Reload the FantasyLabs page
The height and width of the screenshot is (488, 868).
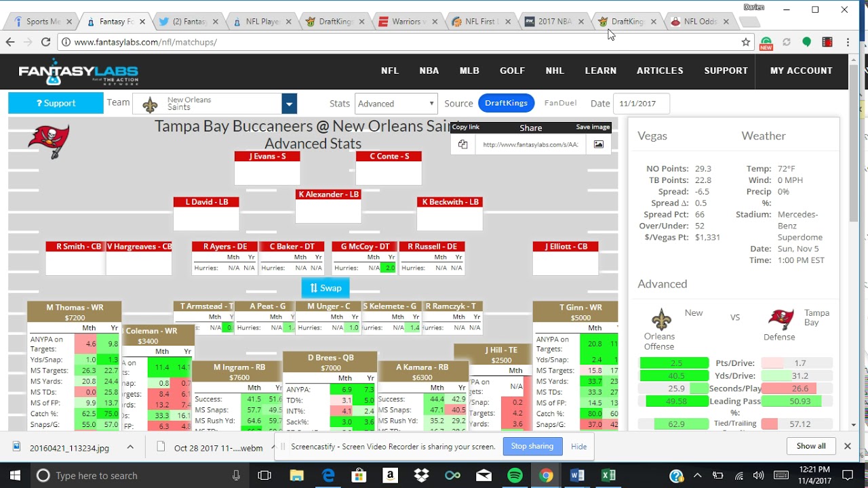click(x=45, y=42)
